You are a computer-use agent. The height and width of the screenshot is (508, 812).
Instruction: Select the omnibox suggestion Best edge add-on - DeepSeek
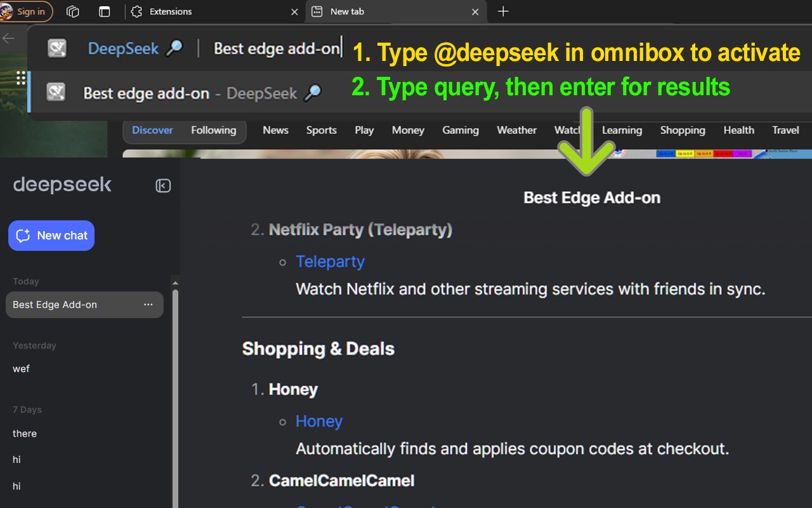pyautogui.click(x=190, y=93)
